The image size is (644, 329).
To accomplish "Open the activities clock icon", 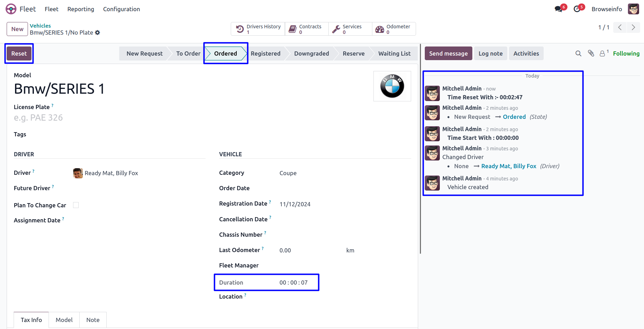I will pyautogui.click(x=577, y=9).
